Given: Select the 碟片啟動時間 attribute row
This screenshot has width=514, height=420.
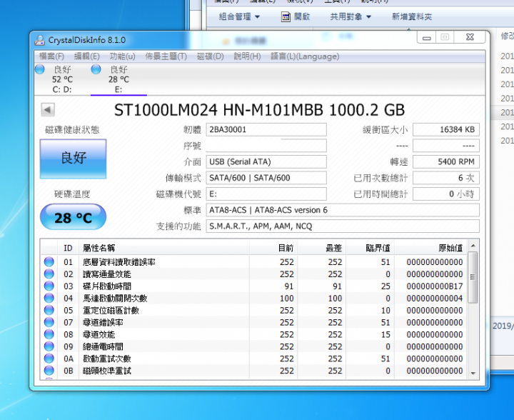Looking at the screenshot, I should pos(253,286).
